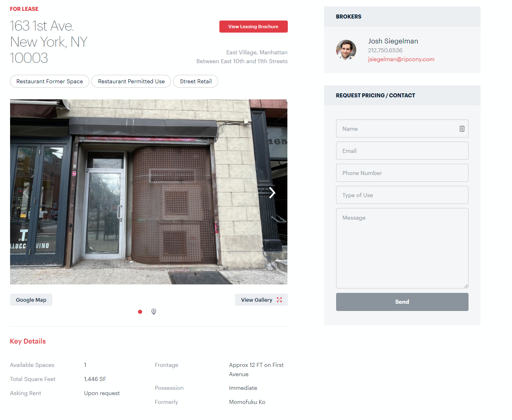
Task: Click the REQUEST PRICING / CONTACT header
Action: (402, 95)
